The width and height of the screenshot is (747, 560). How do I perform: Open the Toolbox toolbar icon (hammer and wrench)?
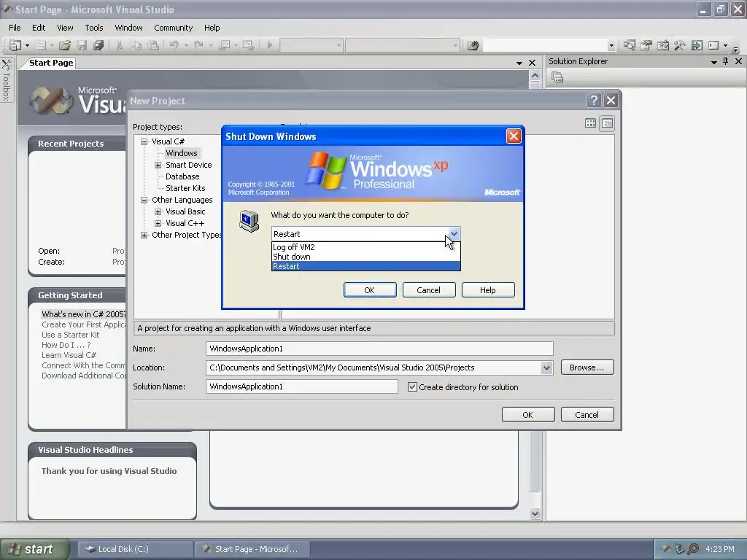[680, 45]
